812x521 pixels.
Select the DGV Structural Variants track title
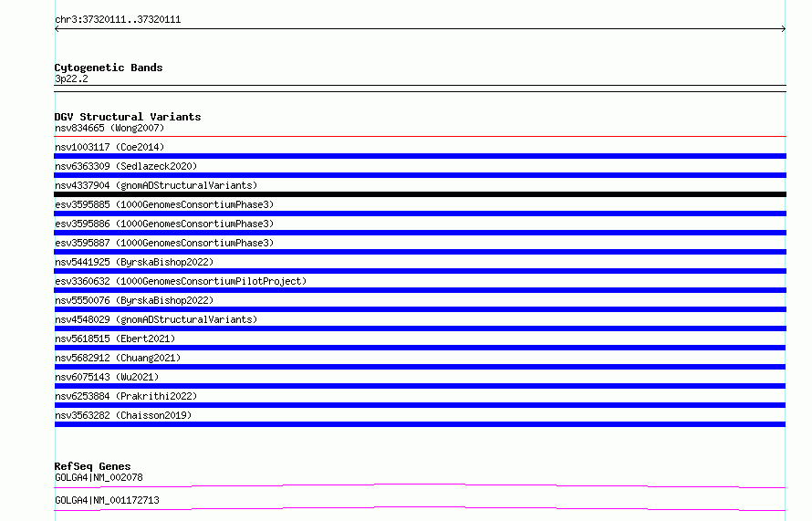[128, 117]
